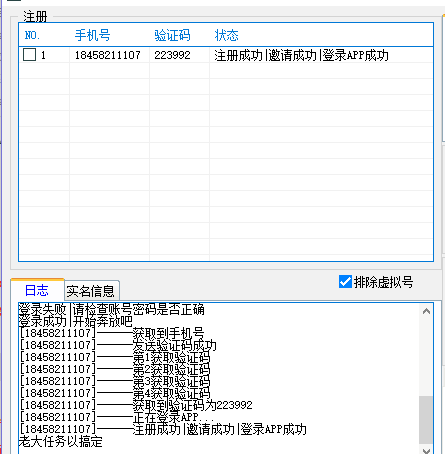
Task: Click log line 第2获取验证码
Action: click(x=115, y=369)
